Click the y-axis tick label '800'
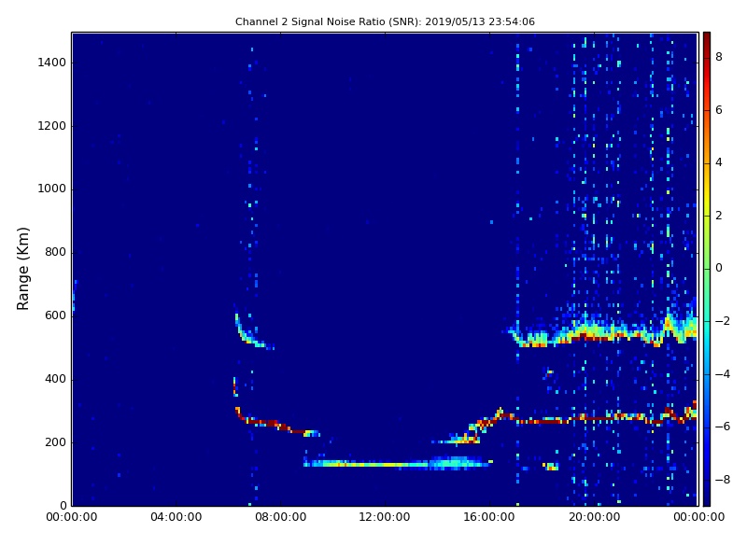 tap(55, 252)
